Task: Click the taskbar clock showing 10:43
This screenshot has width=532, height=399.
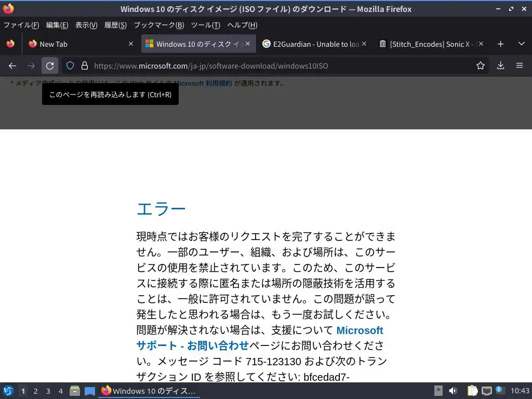Action: pyautogui.click(x=520, y=391)
